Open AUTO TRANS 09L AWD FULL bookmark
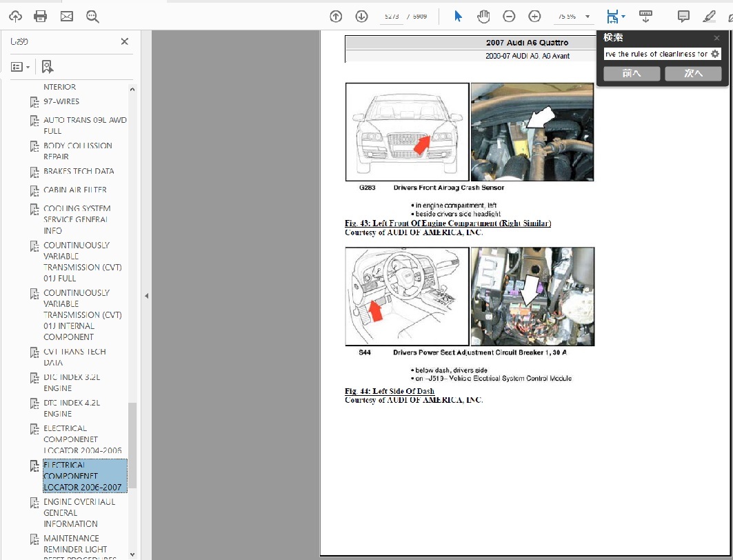733x560 pixels. (x=85, y=126)
